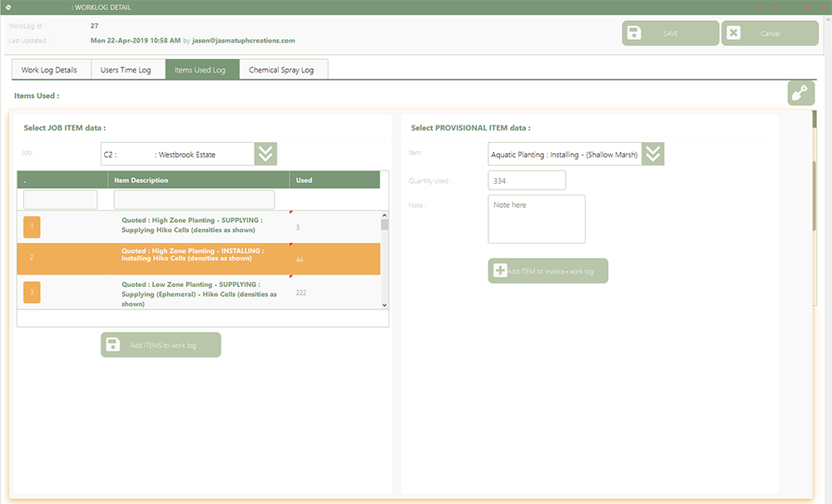Image resolution: width=832 pixels, height=504 pixels.
Task: Click items list scroll up arrow
Action: tap(384, 215)
